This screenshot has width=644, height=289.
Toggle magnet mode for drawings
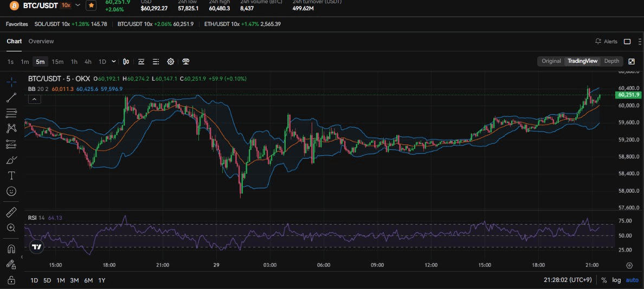(11, 249)
